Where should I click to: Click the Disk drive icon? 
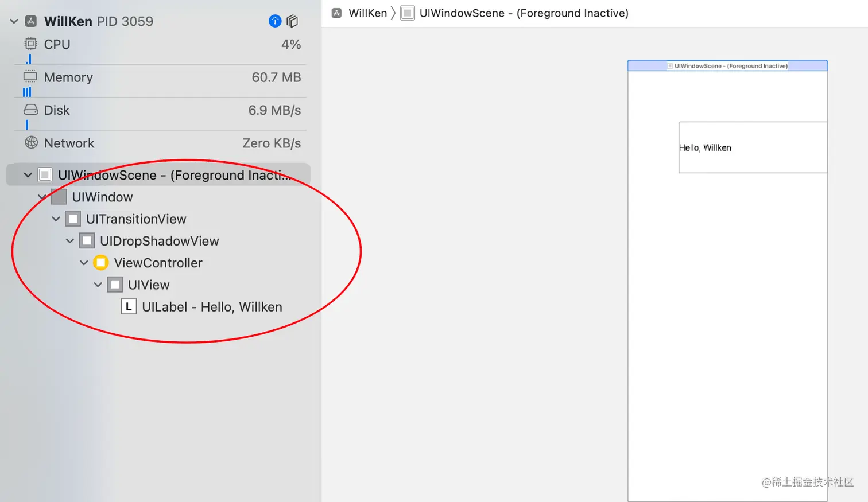(x=31, y=110)
